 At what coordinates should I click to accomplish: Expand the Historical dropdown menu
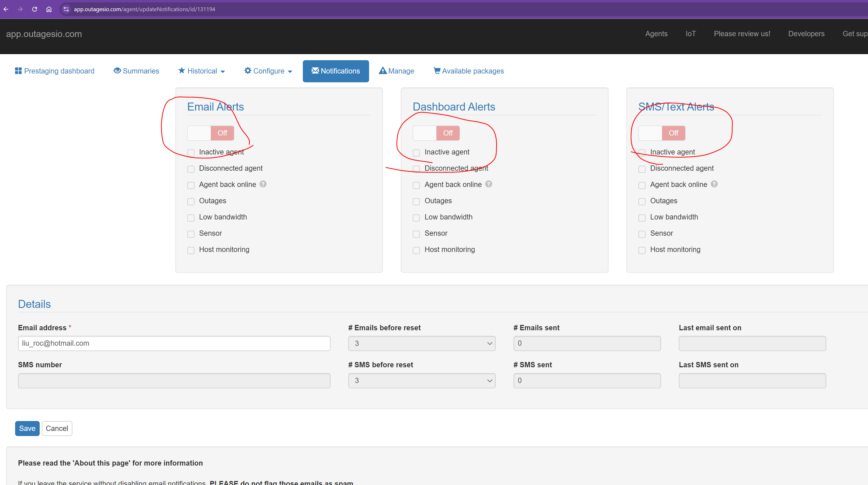201,71
